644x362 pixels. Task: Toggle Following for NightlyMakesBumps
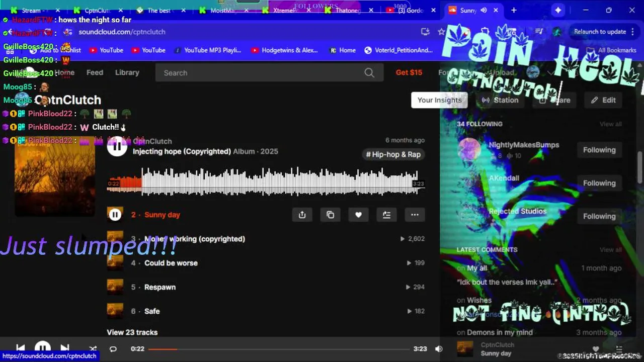click(x=599, y=150)
